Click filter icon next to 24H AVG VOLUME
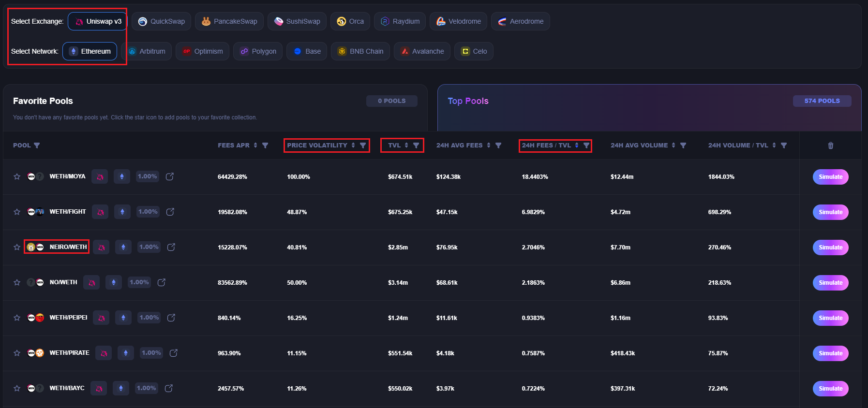The height and width of the screenshot is (408, 868). point(683,146)
